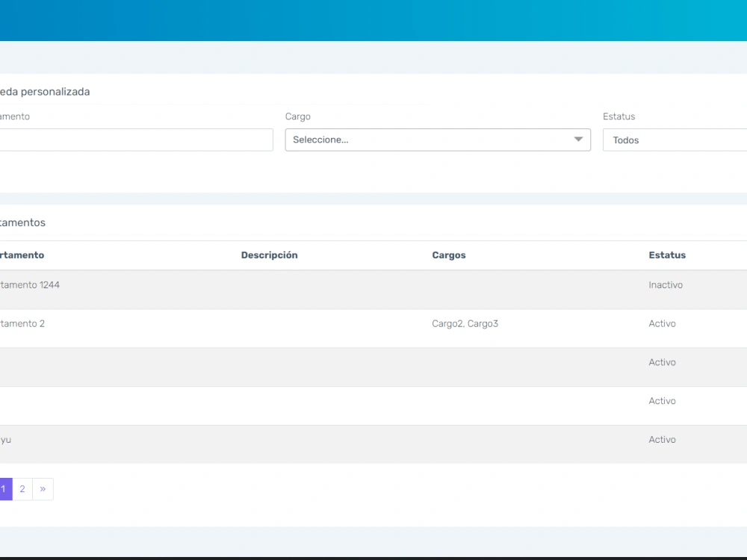747x560 pixels.
Task: Open the Cargo Seleccione... dropdown
Action: [x=438, y=140]
